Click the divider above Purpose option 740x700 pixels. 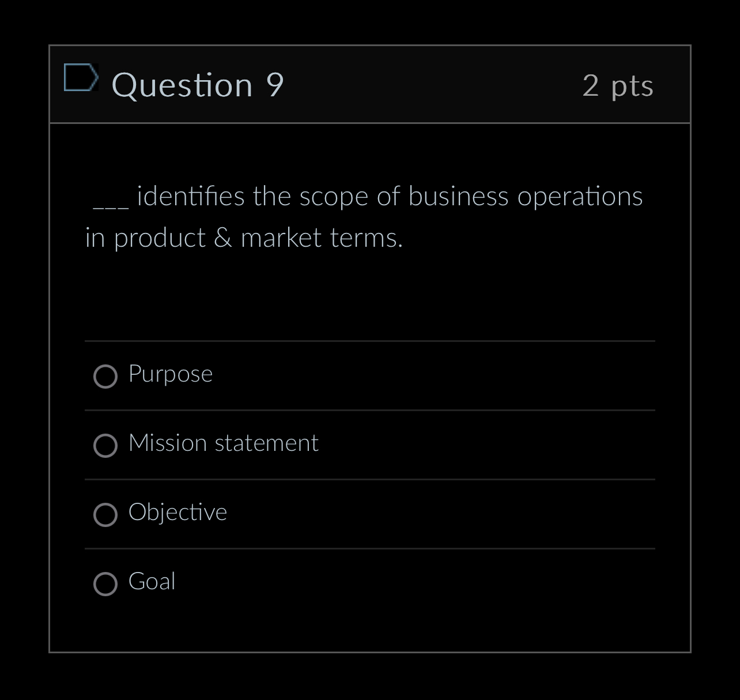(x=370, y=341)
